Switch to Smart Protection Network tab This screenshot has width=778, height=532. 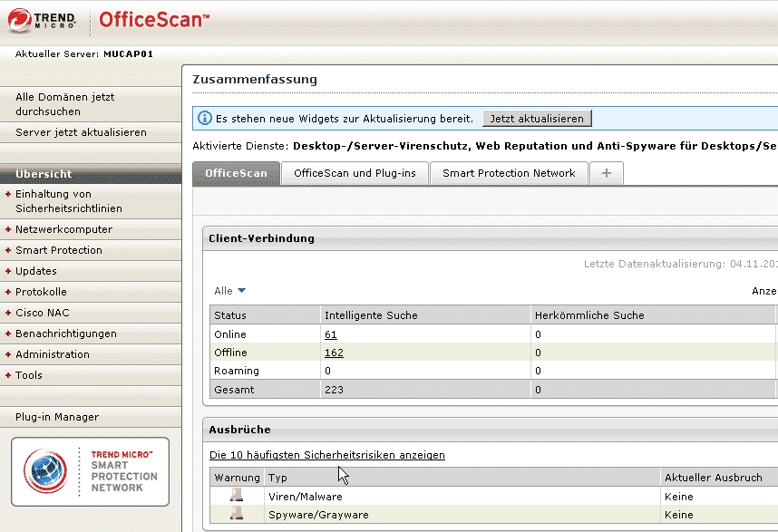(x=509, y=173)
